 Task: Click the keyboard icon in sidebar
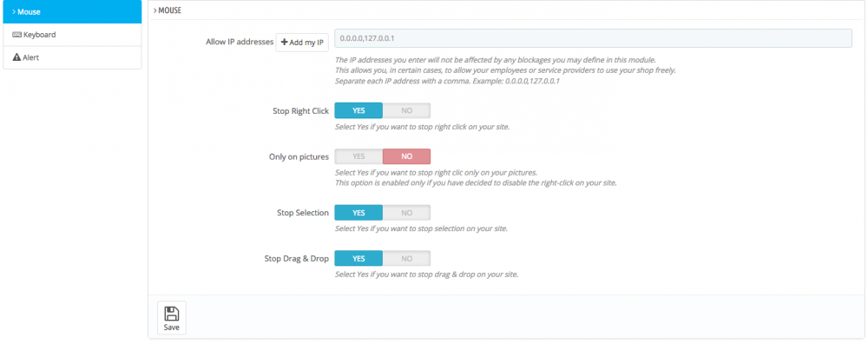(x=16, y=35)
